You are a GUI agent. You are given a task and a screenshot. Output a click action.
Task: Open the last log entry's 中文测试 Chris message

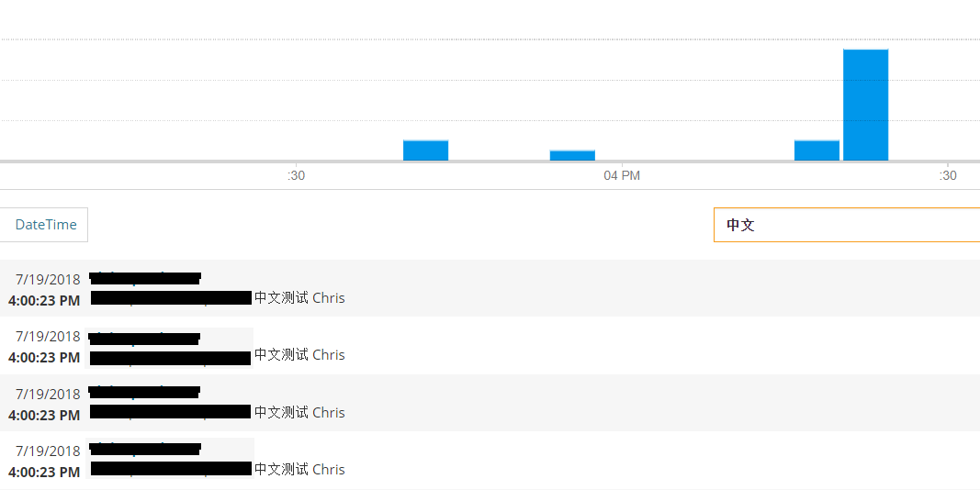coord(299,470)
